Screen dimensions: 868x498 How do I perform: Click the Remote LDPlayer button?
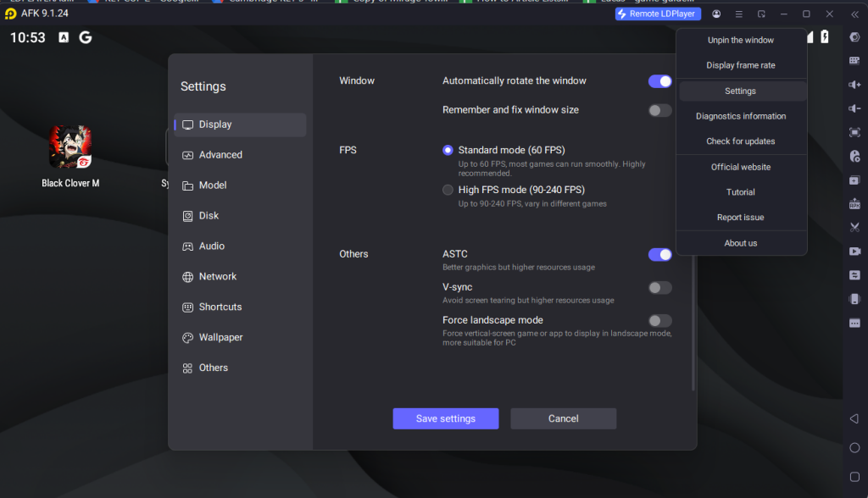[x=657, y=14]
